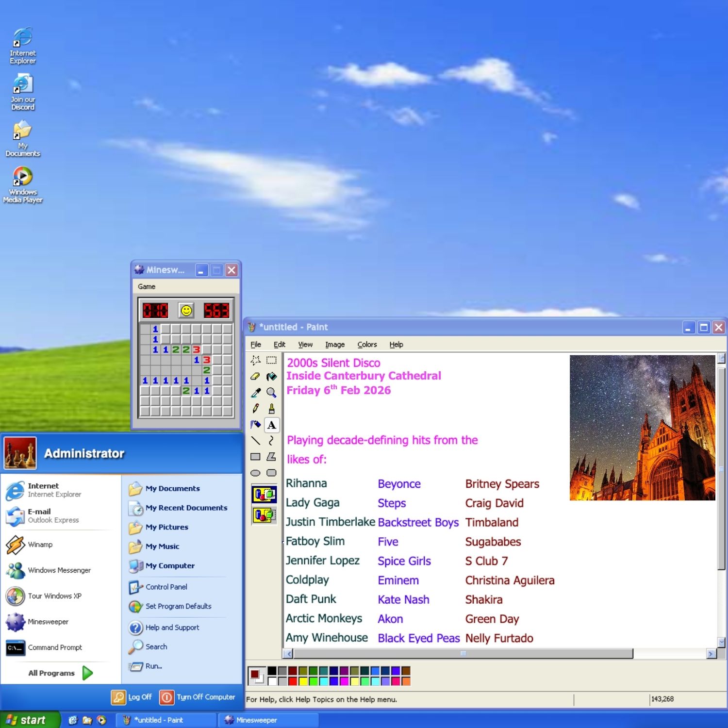Select the Rectangle shape tool
Image resolution: width=728 pixels, height=728 pixels.
pos(256,457)
